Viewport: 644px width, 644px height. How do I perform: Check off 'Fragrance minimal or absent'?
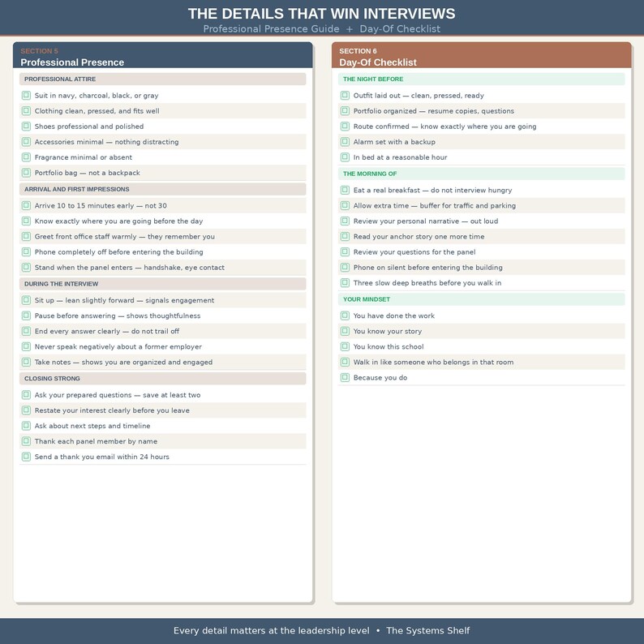point(26,157)
